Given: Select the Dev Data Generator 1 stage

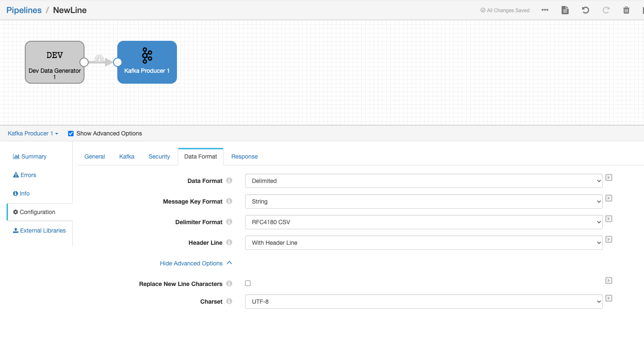Looking at the screenshot, I should pyautogui.click(x=55, y=62).
